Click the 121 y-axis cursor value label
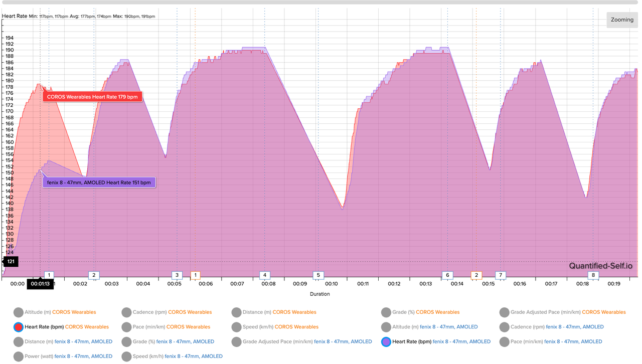 [11, 262]
